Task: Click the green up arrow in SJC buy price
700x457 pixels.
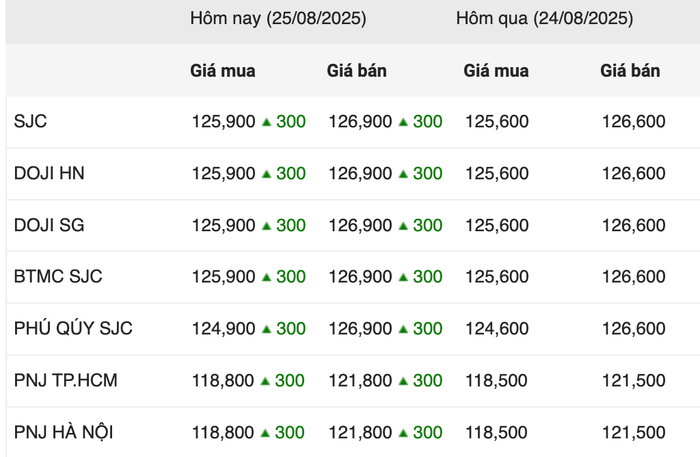Action: 267,122
